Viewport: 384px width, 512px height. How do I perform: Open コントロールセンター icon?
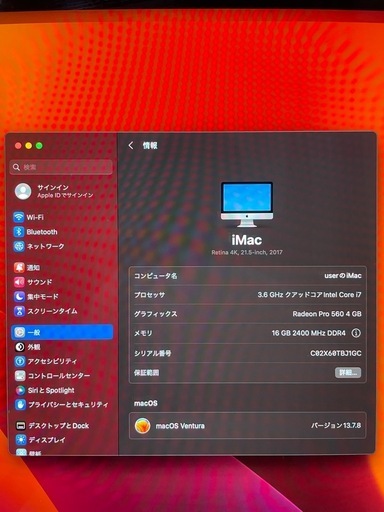20,376
